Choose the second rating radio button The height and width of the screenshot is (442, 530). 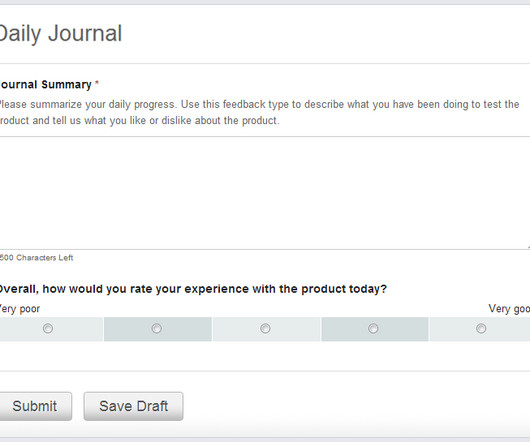click(156, 328)
